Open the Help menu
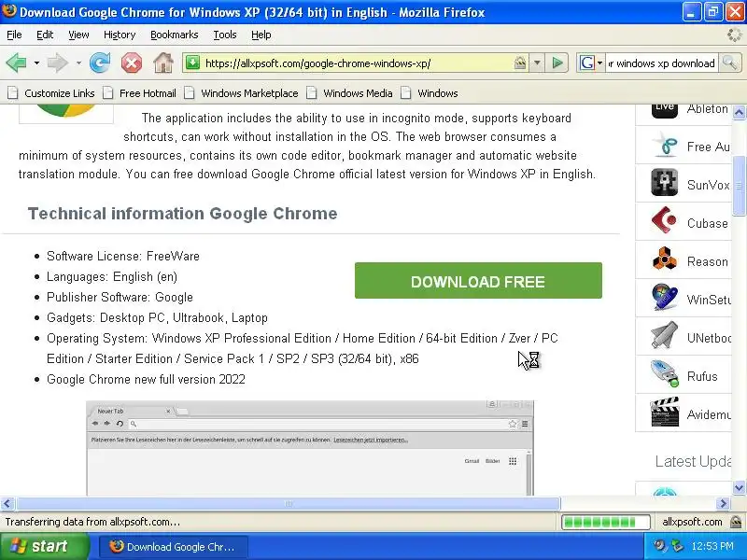This screenshot has height=560, width=747. click(261, 35)
